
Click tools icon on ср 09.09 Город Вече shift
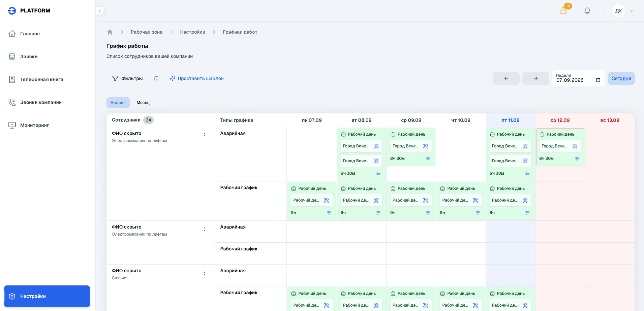[426, 146]
